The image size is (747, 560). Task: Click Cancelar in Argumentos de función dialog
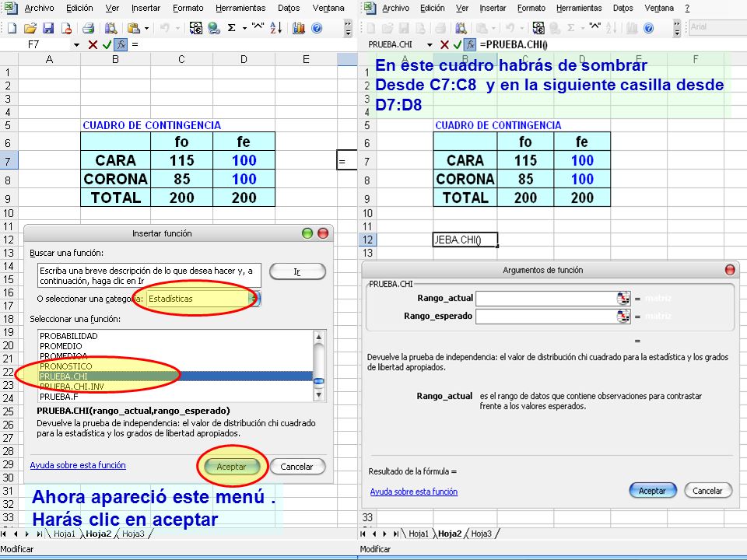click(x=707, y=491)
